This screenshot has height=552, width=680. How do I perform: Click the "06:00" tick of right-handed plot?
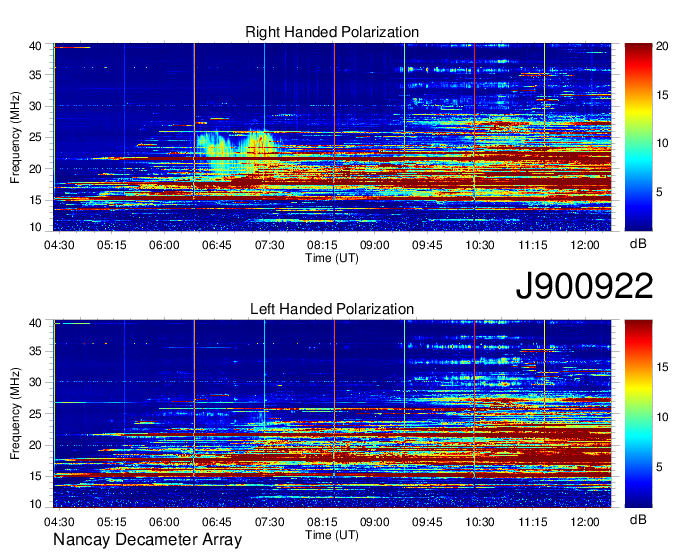pos(164,245)
